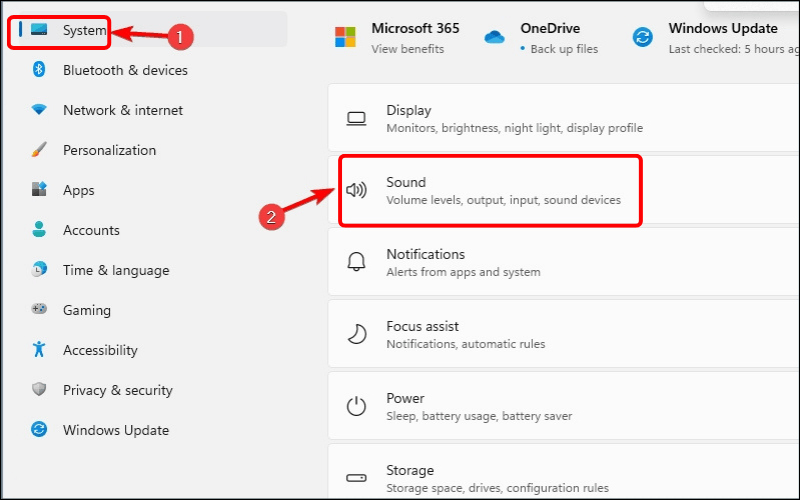Click the Network & internet Wi-Fi icon
This screenshot has width=800, height=500.
coord(40,110)
